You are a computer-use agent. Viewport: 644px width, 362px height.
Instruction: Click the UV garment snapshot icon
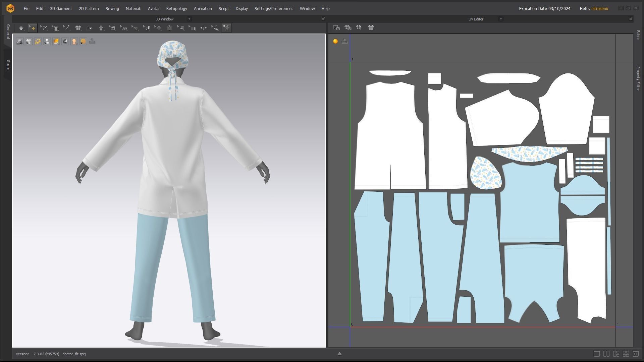[x=348, y=28]
